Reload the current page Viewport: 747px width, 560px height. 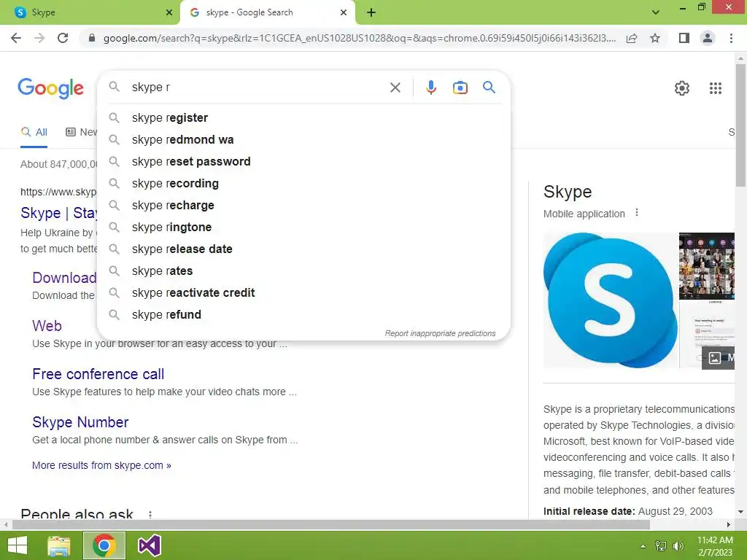(x=63, y=38)
